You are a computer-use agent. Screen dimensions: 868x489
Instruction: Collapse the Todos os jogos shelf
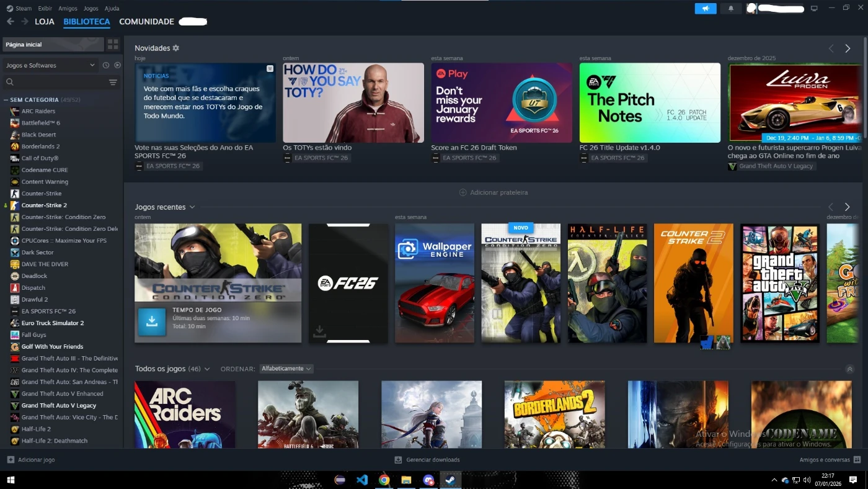pyautogui.click(x=849, y=369)
